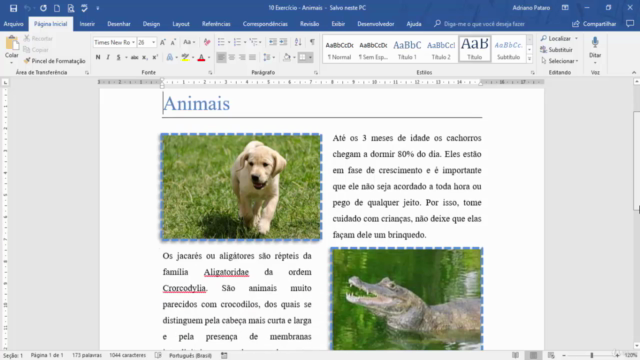Screen dimensions: 640x360
Task: Apply superscript formatting
Action: [x=155, y=58]
